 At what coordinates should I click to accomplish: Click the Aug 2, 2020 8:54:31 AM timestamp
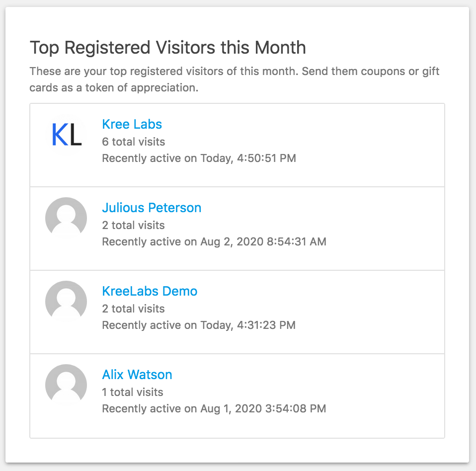pyautogui.click(x=263, y=241)
